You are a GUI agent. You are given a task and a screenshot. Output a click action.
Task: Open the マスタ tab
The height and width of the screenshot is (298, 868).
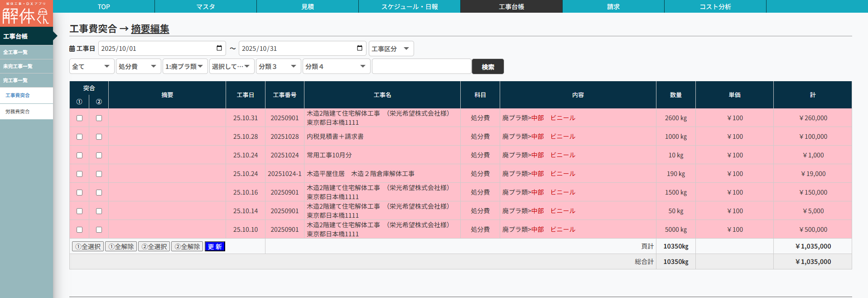206,6
